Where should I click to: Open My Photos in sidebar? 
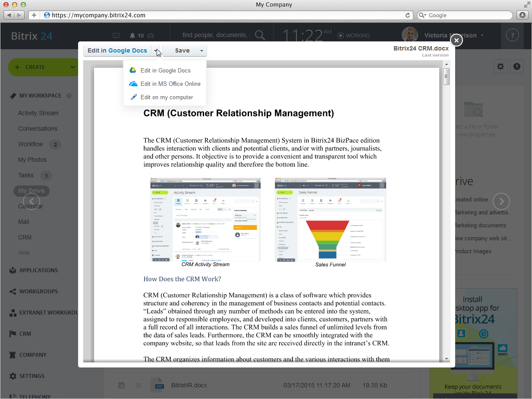[x=32, y=160]
